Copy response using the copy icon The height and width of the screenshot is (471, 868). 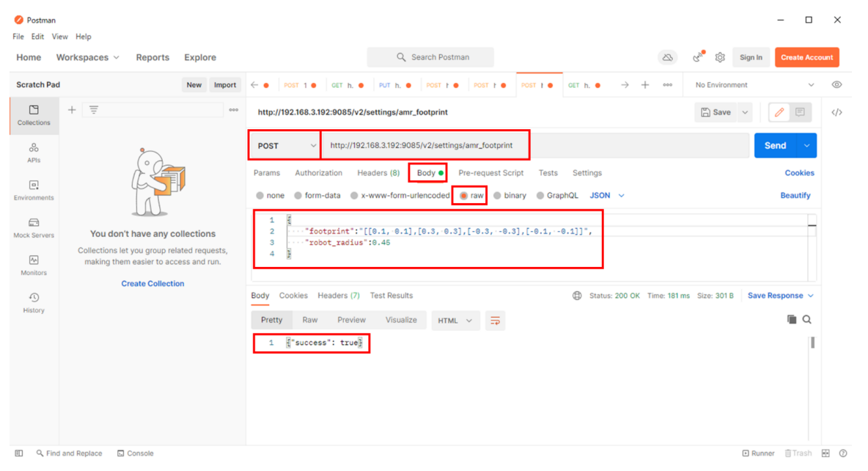tap(791, 320)
